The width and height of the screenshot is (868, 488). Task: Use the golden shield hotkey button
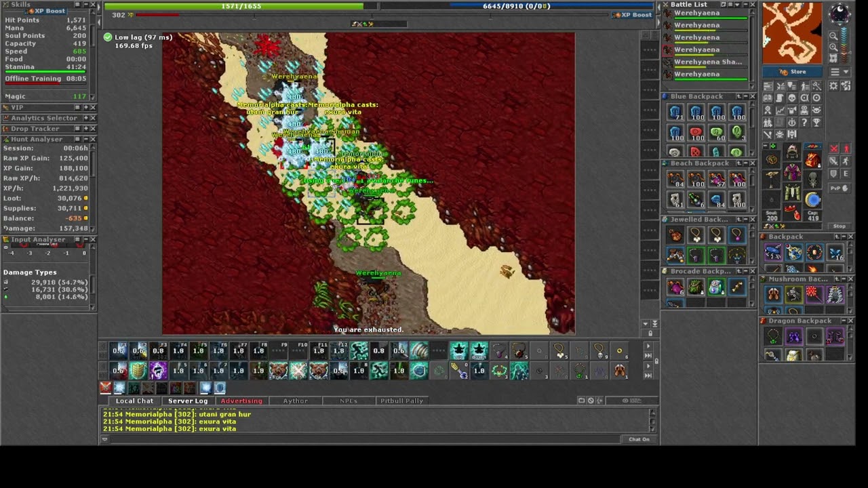coord(138,370)
